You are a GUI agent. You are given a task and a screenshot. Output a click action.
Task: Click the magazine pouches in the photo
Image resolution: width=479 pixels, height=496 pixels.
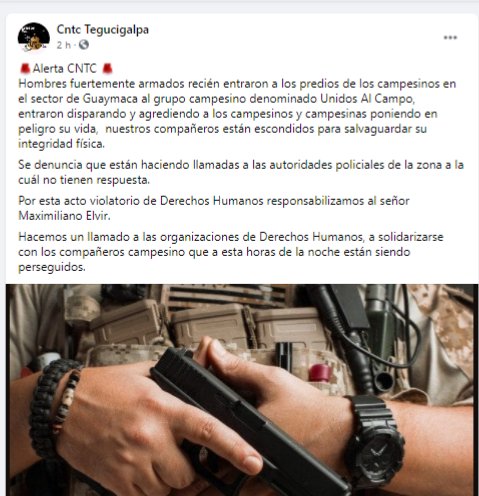(x=207, y=325)
